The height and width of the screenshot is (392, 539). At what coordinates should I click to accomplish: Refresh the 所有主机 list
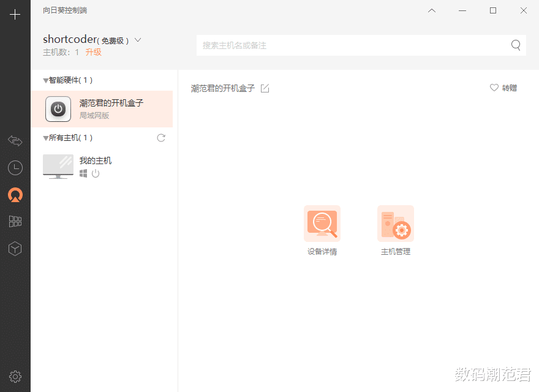161,138
